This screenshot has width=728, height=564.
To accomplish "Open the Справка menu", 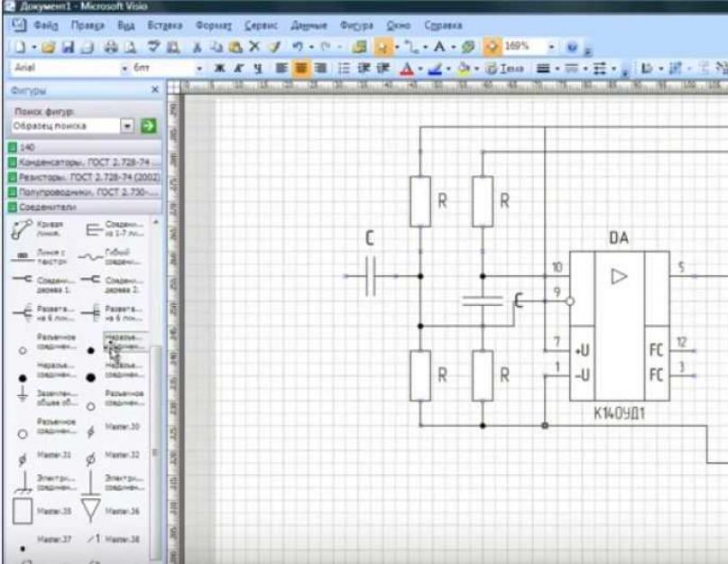I will point(443,25).
